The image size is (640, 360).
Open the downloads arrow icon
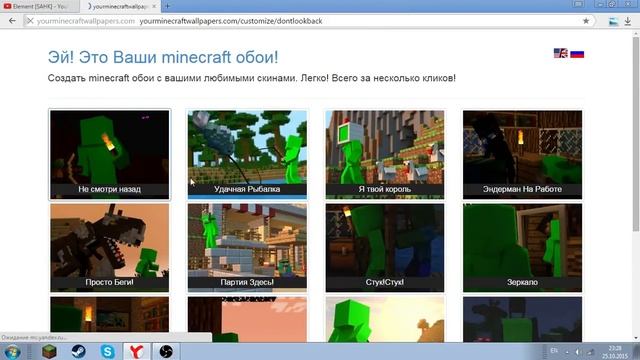628,21
